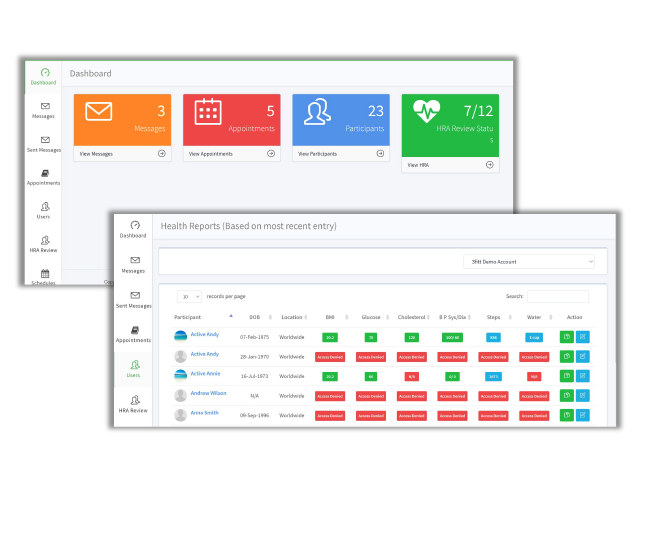This screenshot has width=649, height=556.
Task: Sort table by the Cholesterol column
Action: [x=413, y=317]
